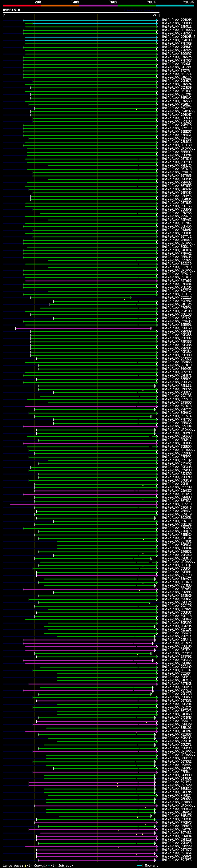
Task: Click the green alignment bar for B9GQR7
Action: tap(91, 54)
